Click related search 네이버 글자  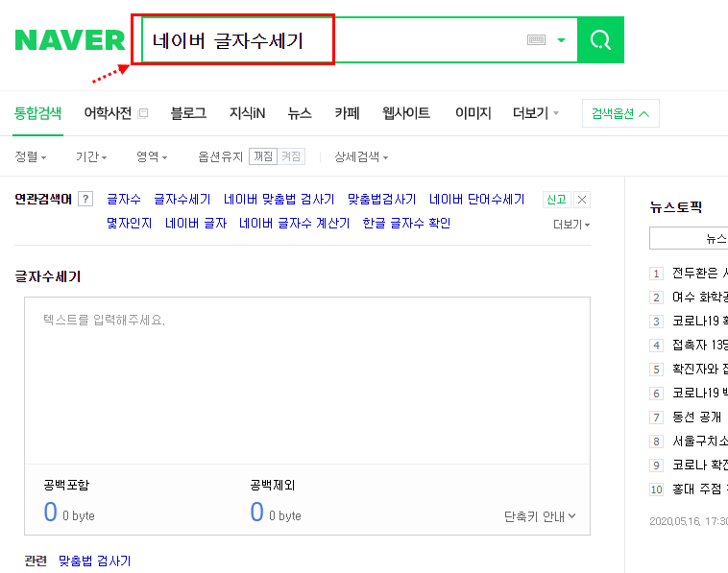click(x=196, y=224)
